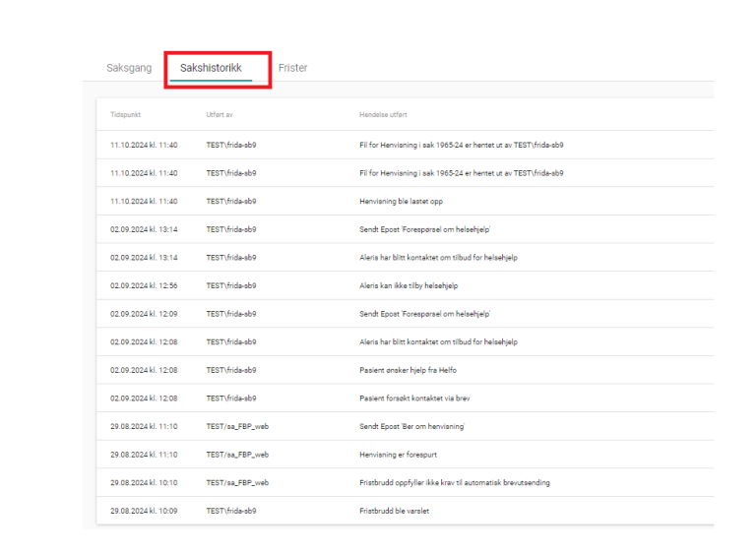The image size is (756, 553).
Task: Select 'Aleris kan ikke tilby helsehjelp' entry
Action: click(x=409, y=285)
